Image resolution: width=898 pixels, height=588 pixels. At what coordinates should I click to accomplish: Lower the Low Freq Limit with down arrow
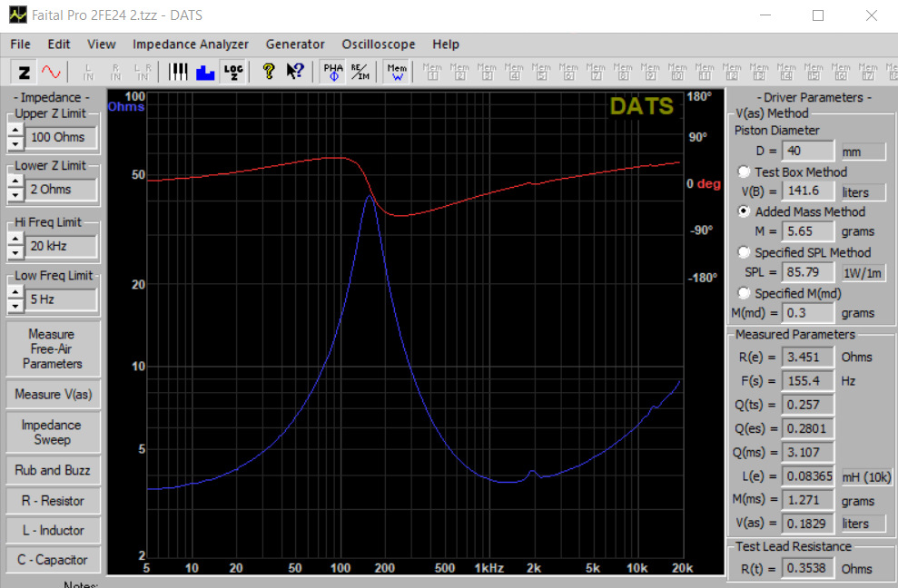click(x=15, y=305)
